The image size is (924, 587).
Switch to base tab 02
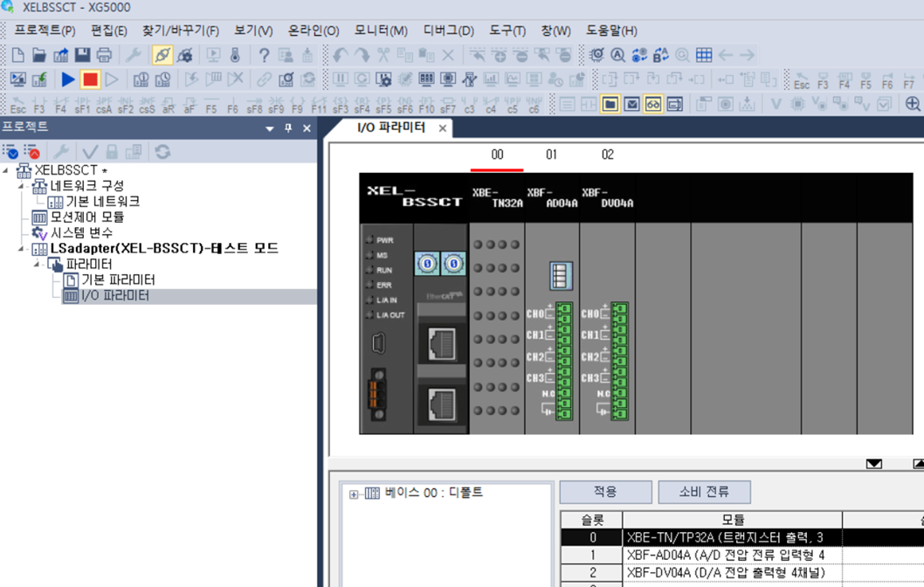pyautogui.click(x=608, y=155)
